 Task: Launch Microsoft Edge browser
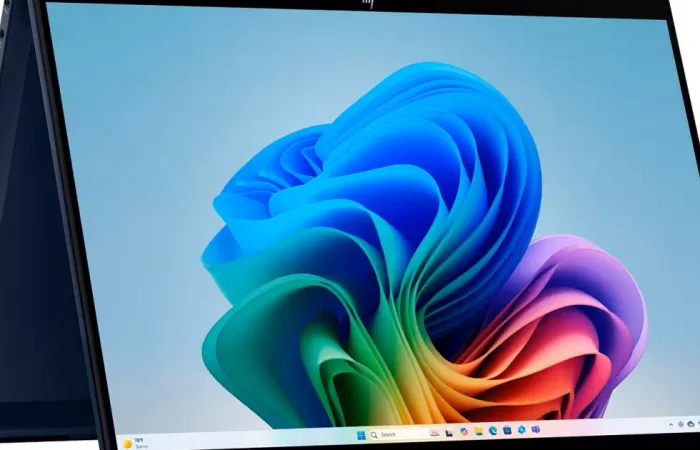click(492, 431)
